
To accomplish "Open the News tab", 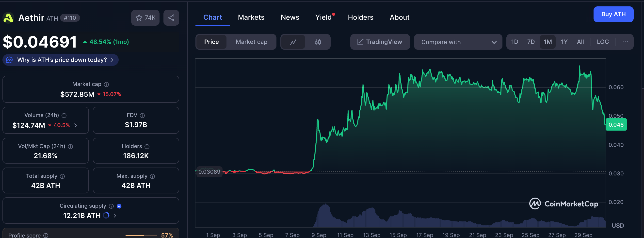I will (290, 17).
